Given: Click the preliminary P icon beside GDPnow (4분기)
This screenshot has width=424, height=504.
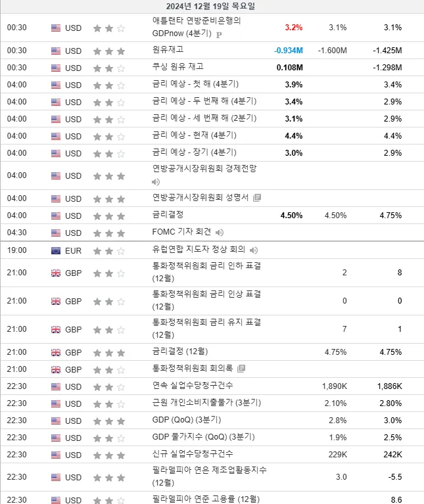Looking at the screenshot, I should (219, 34).
